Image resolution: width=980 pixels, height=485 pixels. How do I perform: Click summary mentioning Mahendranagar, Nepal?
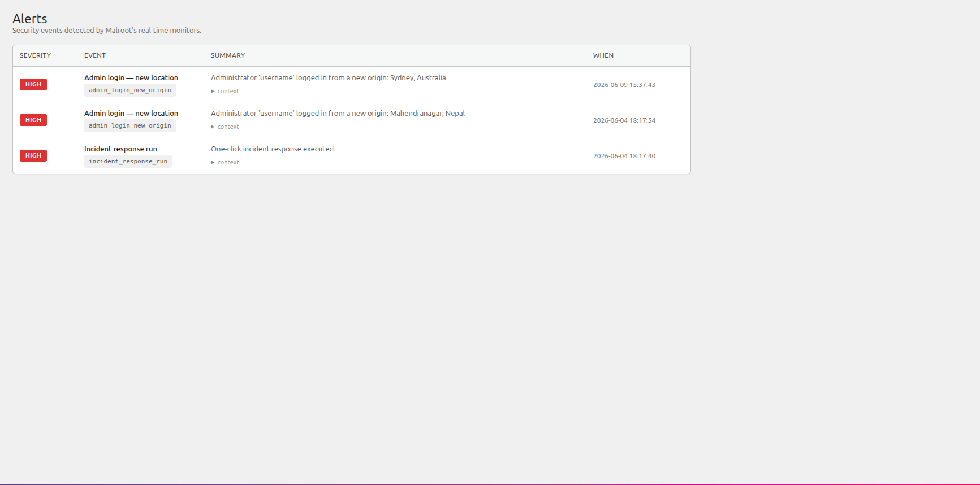(x=338, y=113)
